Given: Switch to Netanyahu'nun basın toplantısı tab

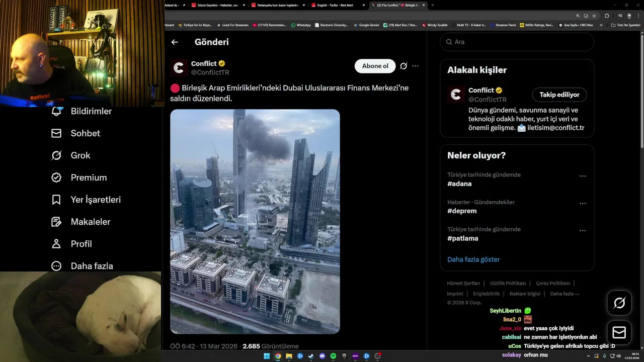Looking at the screenshot, I should click(278, 5).
